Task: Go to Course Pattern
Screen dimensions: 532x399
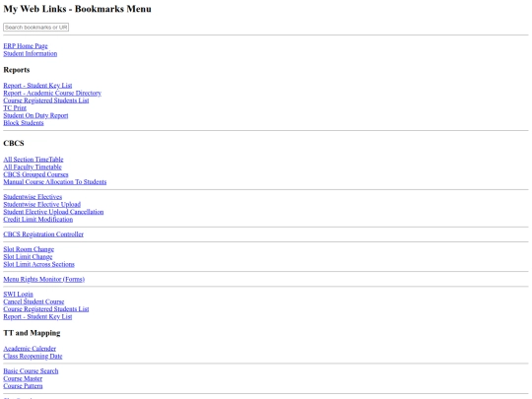Action: [x=23, y=386]
